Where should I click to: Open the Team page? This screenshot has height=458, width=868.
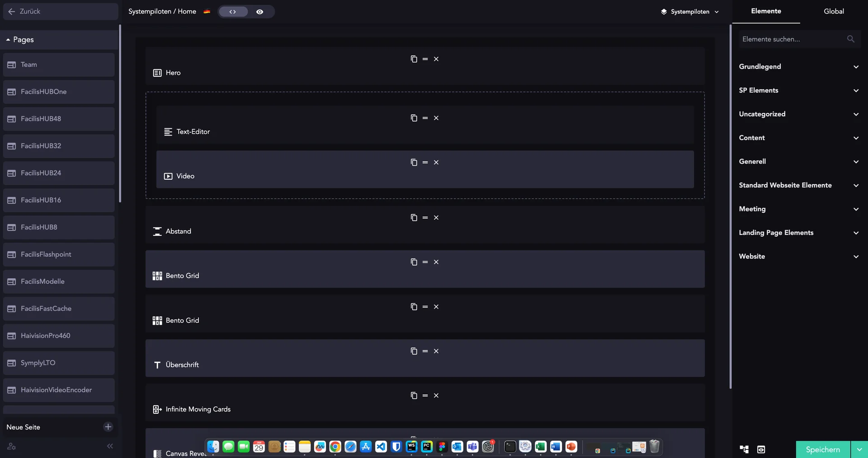59,65
